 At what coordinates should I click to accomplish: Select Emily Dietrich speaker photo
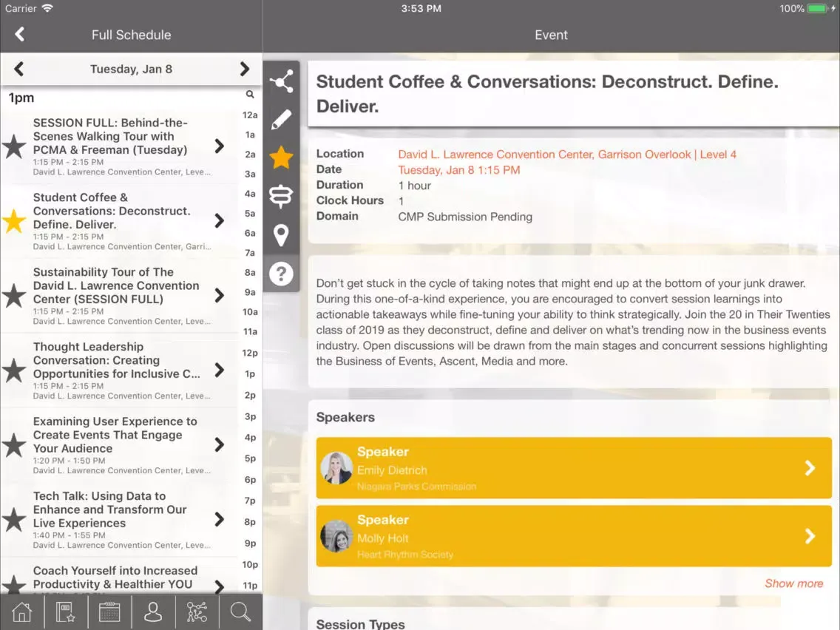(x=336, y=467)
